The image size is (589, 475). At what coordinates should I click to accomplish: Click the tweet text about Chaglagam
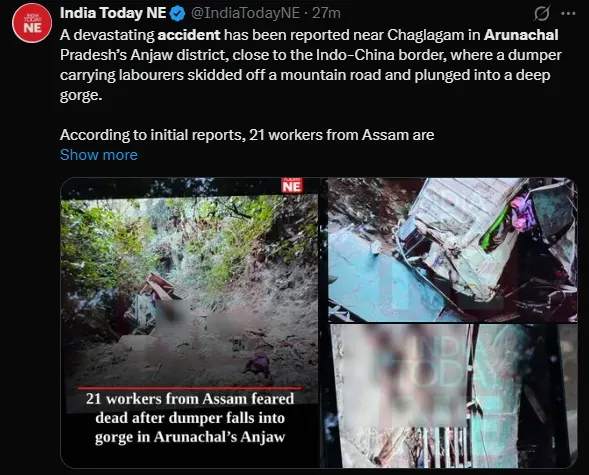coord(311,65)
